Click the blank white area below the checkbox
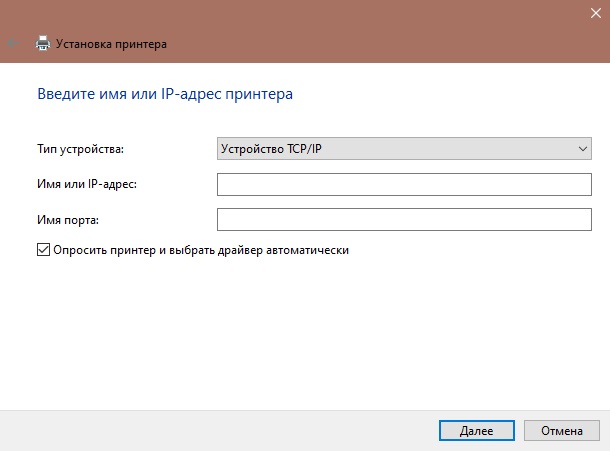 (300, 330)
